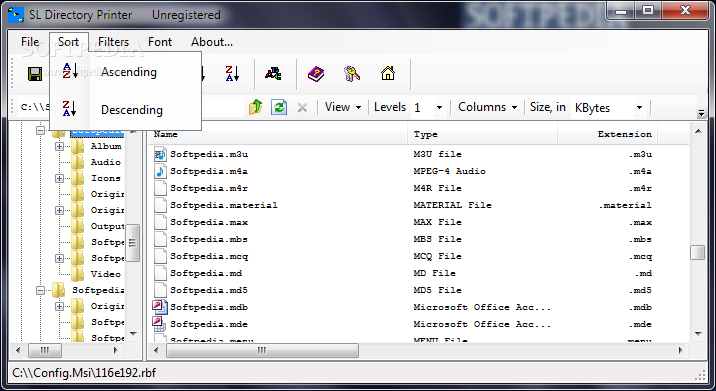This screenshot has width=716, height=391.
Task: Select Softpedia.m4r in the file list
Action: (209, 188)
